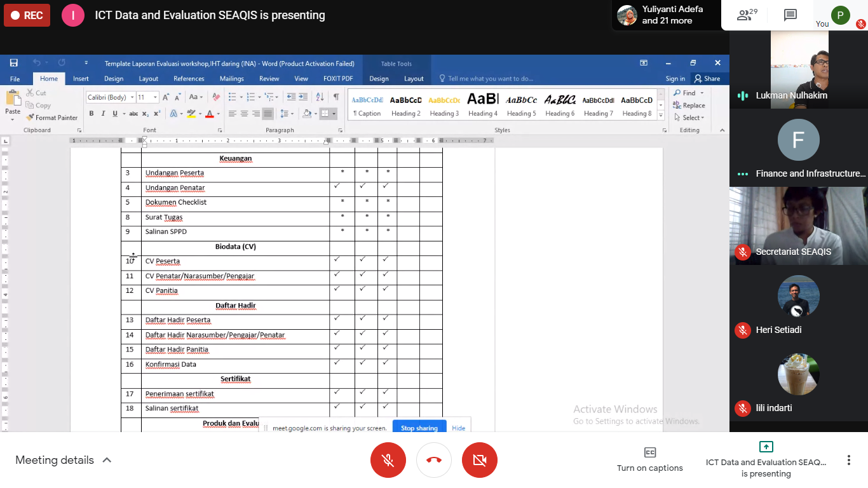
Task: Unmute the microphone in the meeting
Action: click(x=388, y=460)
